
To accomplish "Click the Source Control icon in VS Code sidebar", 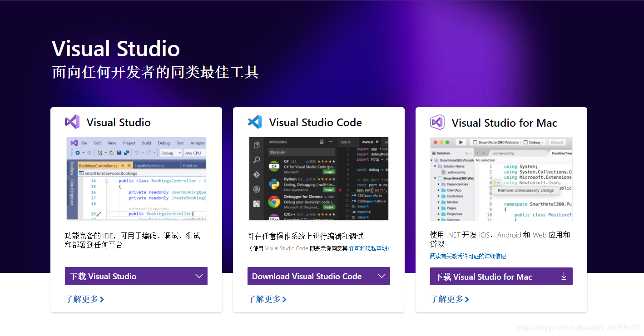I will [x=257, y=175].
